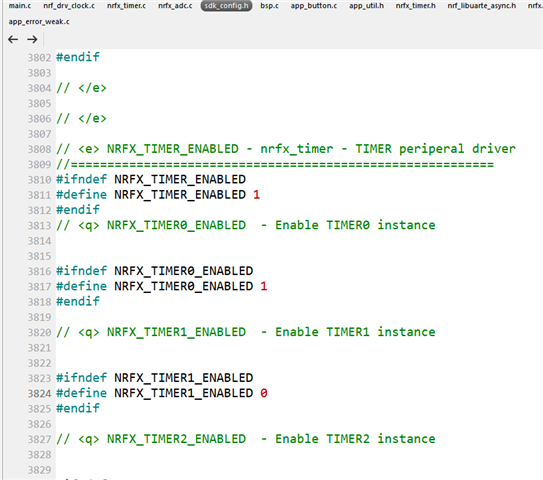Click line number 3824 in the gutter
543x480 pixels.
pyautogui.click(x=39, y=393)
